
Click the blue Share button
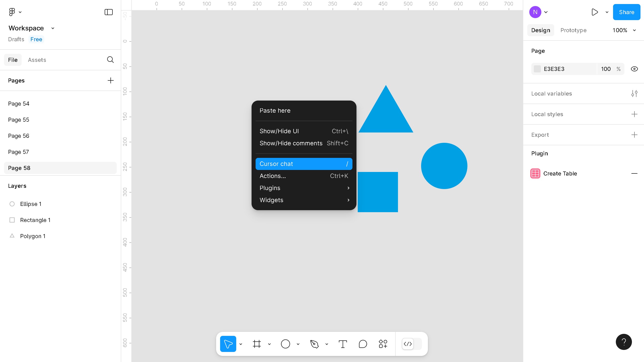click(626, 12)
